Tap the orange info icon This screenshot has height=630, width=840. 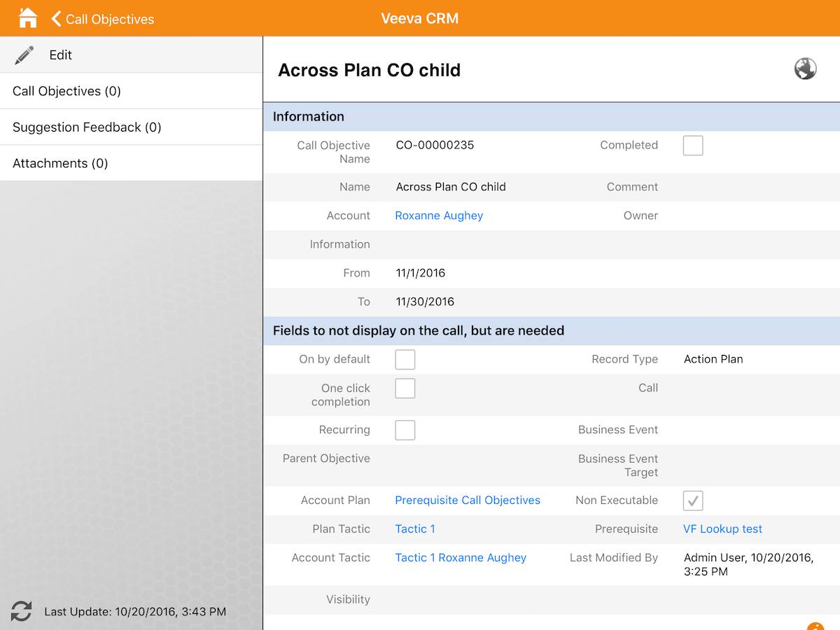click(x=814, y=626)
